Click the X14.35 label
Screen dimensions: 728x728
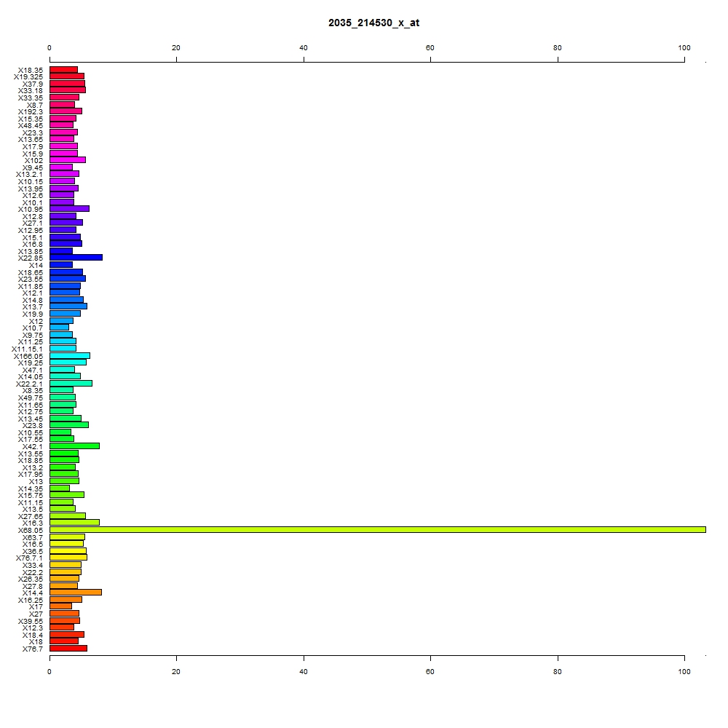point(30,489)
